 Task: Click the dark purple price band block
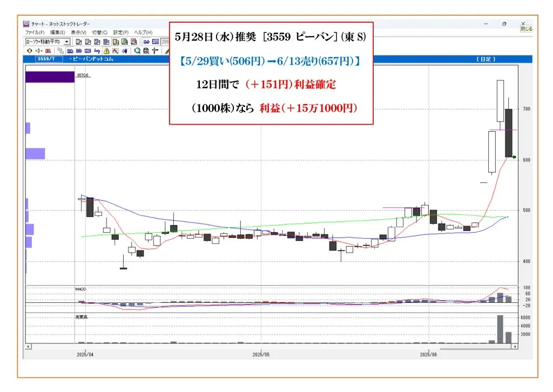tap(50, 77)
